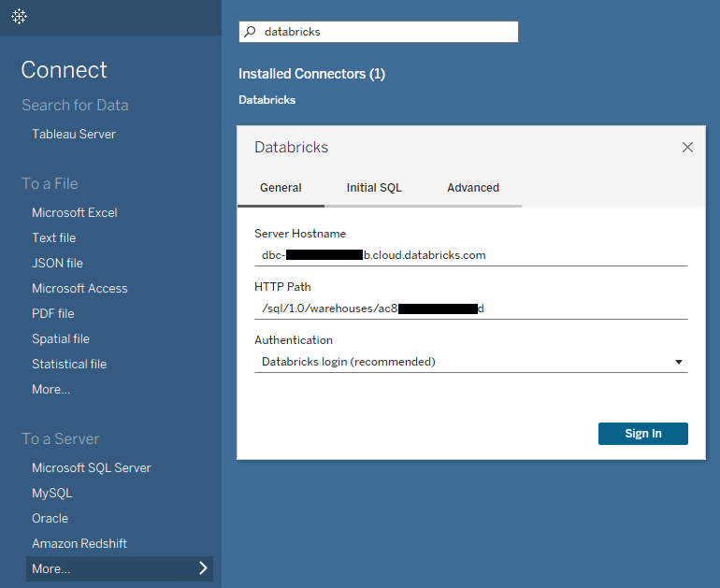Switch to the Initial SQL tab
Image resolution: width=720 pixels, height=588 pixels.
pyautogui.click(x=374, y=188)
